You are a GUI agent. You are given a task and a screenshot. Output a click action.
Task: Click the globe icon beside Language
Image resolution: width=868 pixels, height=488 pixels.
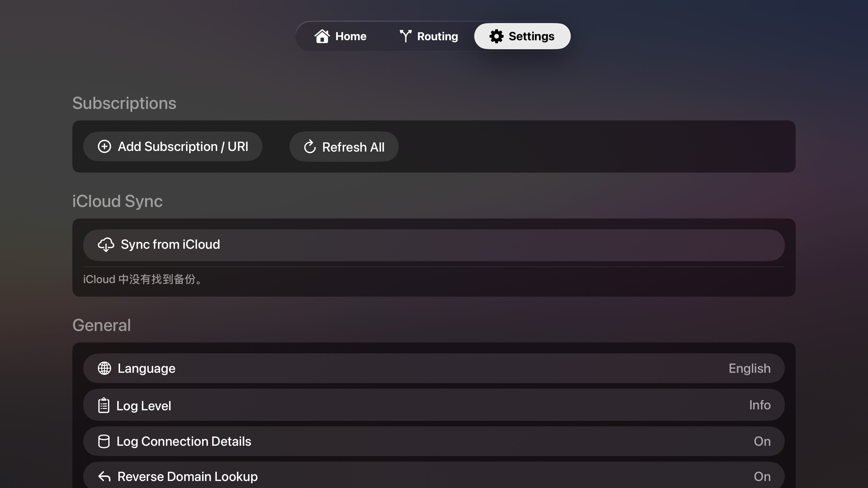pos(104,368)
